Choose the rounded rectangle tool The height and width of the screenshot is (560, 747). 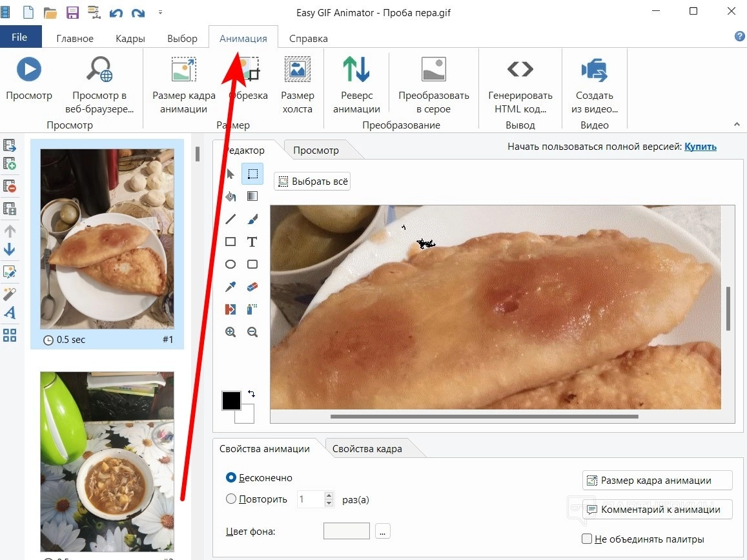pyautogui.click(x=252, y=264)
